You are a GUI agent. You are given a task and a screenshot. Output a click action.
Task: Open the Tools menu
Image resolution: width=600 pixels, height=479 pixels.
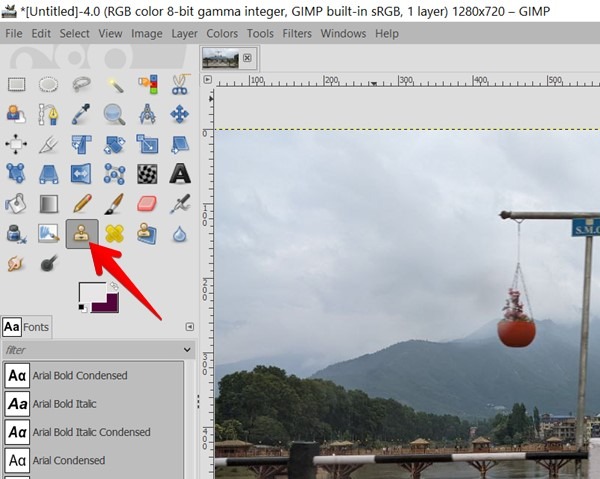click(260, 34)
